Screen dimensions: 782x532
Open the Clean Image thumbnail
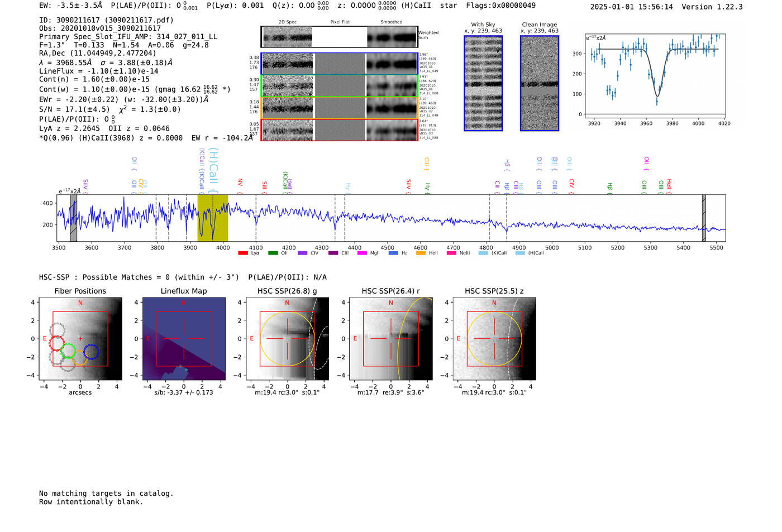pos(540,83)
